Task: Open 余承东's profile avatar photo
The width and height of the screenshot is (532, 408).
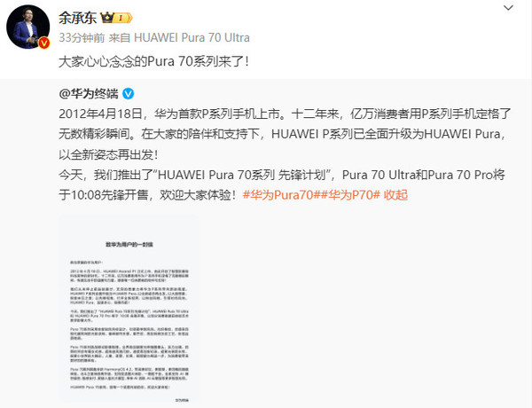Action: [27, 27]
